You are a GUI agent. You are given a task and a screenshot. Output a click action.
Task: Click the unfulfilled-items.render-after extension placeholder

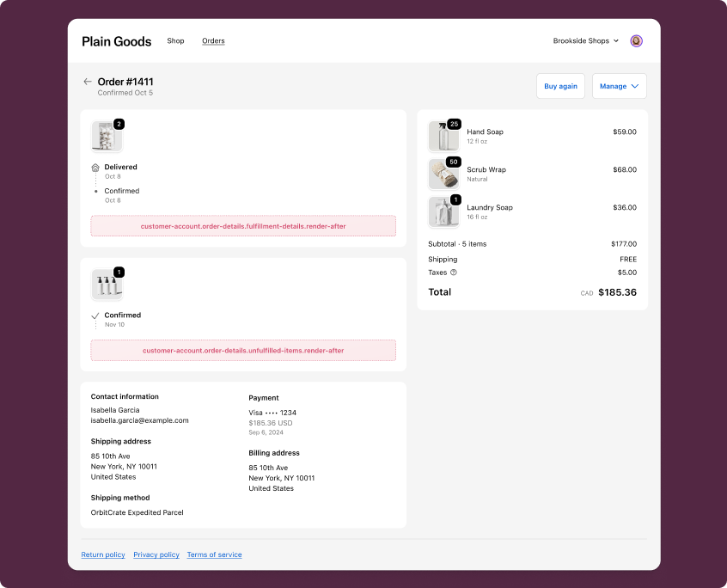[x=243, y=350]
